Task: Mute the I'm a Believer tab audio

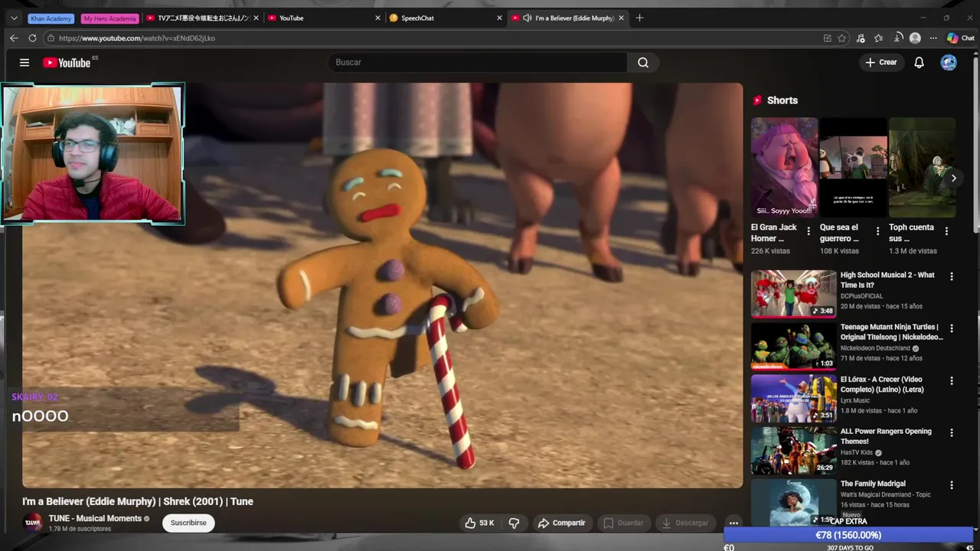Action: (528, 18)
